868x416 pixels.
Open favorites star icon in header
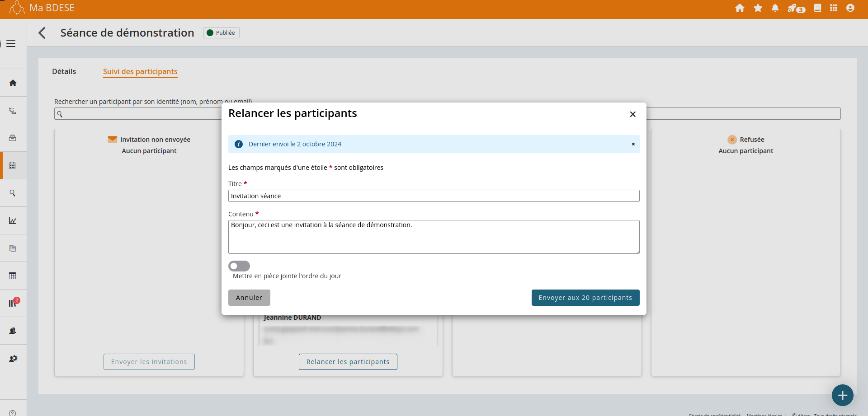click(758, 8)
